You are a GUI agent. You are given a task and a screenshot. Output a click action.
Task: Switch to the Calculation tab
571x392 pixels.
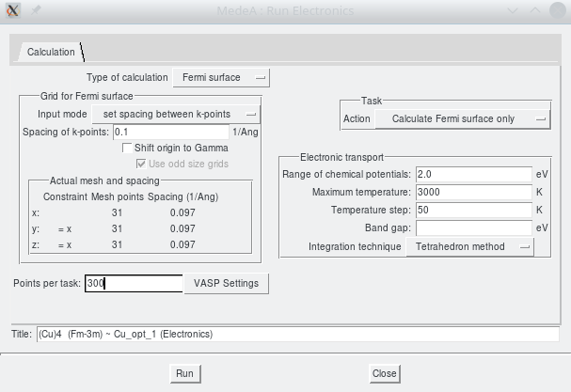(x=51, y=52)
